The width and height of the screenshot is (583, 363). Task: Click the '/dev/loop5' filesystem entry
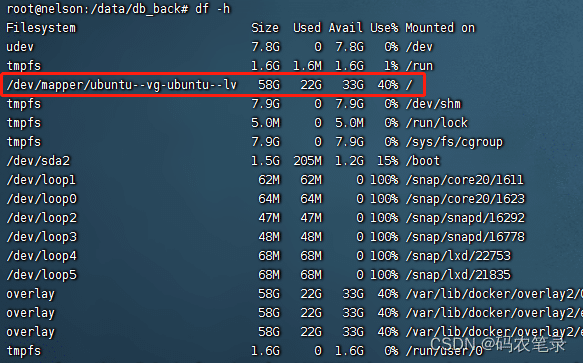pos(41,275)
